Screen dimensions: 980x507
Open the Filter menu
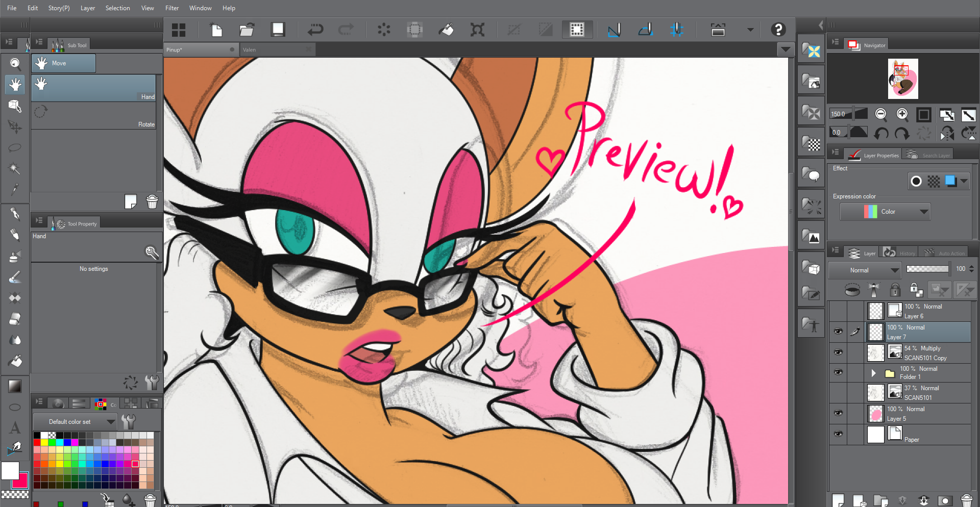172,8
